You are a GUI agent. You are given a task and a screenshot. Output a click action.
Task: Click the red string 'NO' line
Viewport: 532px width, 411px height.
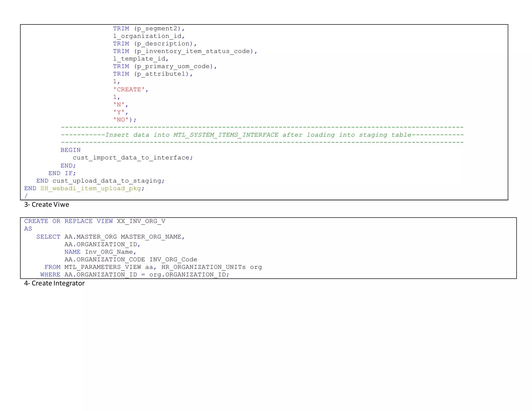(125, 120)
